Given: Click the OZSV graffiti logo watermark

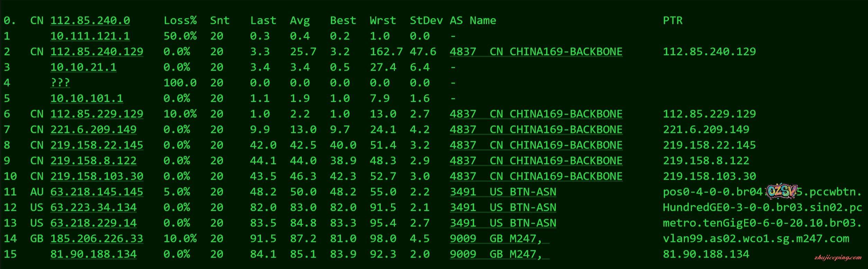Looking at the screenshot, I should coord(782,191).
